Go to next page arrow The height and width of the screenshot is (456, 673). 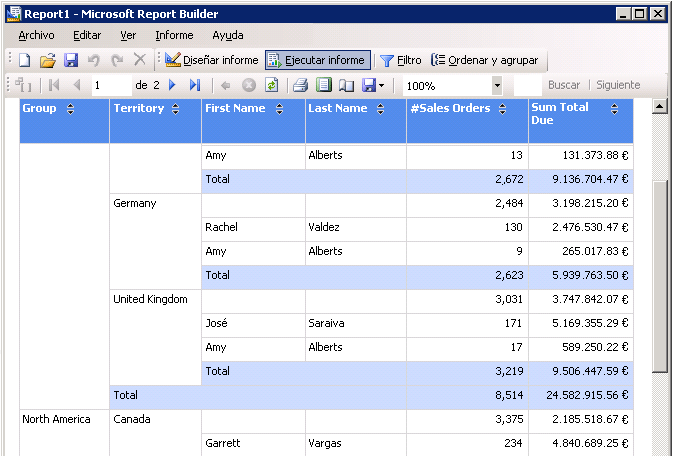172,86
